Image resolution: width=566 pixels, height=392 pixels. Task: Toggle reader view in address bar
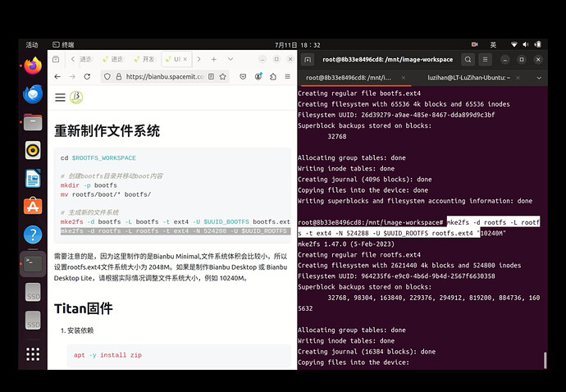(211, 76)
